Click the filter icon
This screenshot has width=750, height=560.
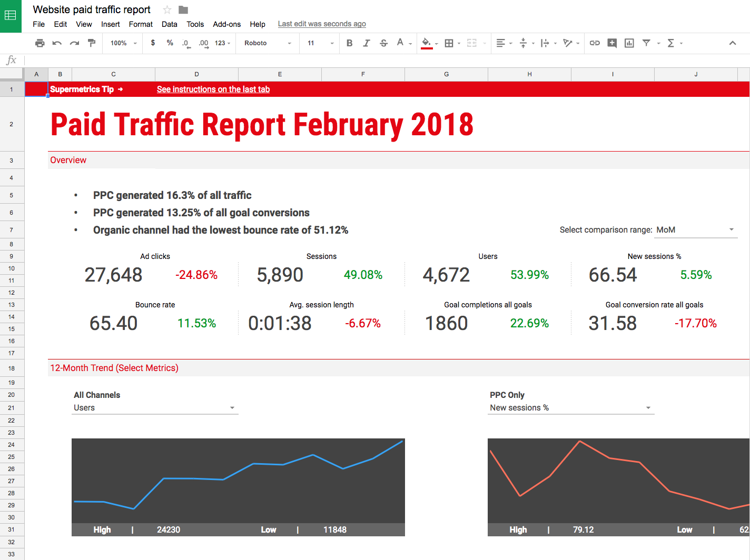(646, 43)
